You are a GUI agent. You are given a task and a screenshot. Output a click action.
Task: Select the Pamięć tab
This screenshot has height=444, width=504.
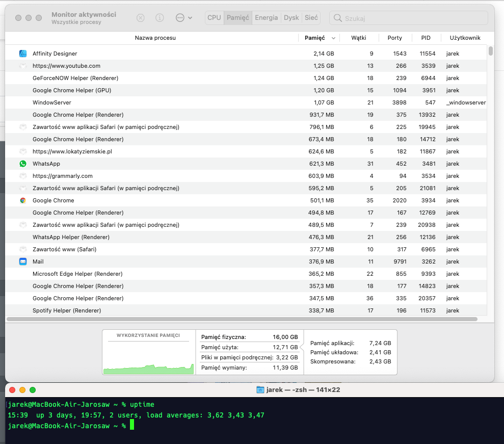point(238,18)
